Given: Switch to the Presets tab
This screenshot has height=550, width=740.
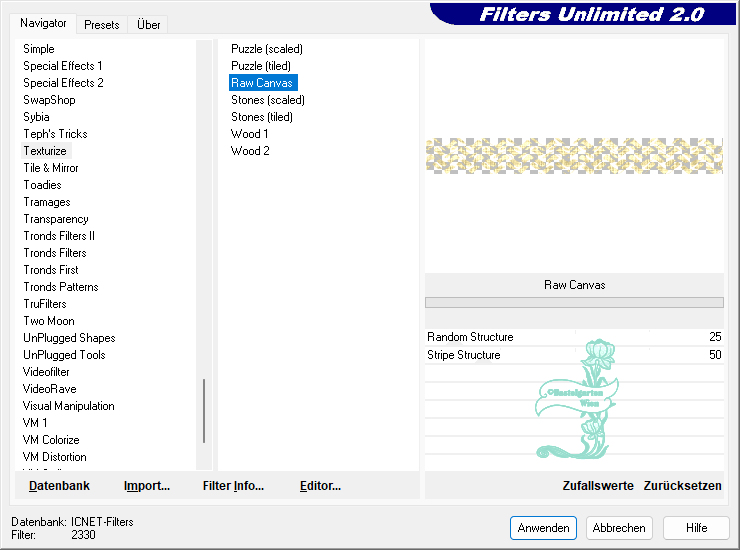Looking at the screenshot, I should 101,24.
